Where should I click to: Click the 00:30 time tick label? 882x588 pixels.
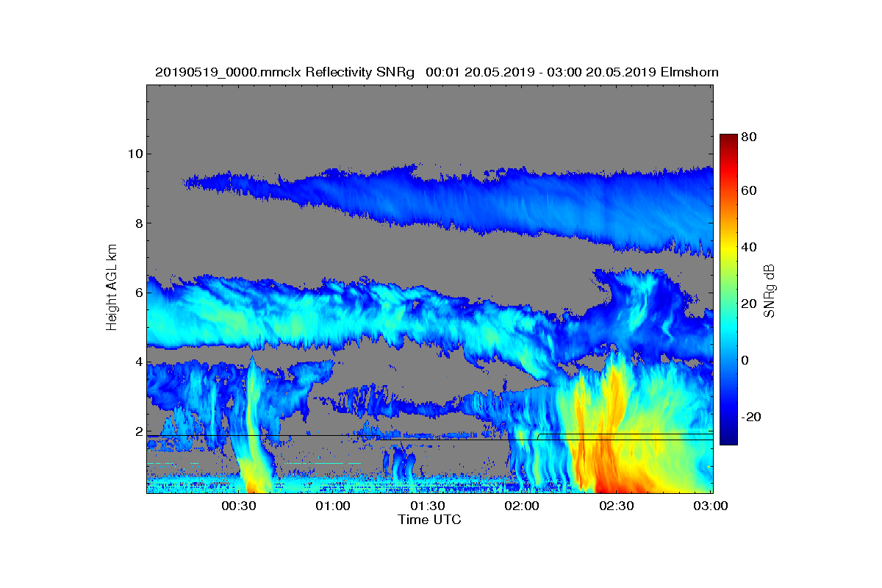coord(238,506)
